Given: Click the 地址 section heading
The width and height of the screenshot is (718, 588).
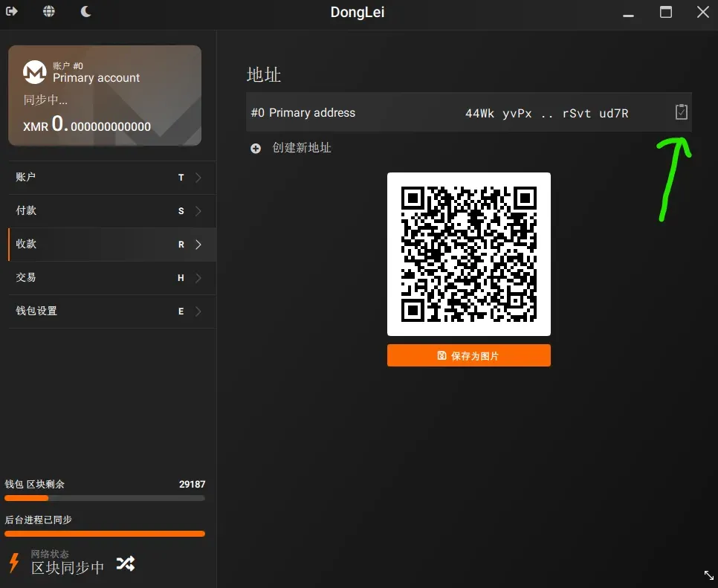Looking at the screenshot, I should tap(264, 74).
